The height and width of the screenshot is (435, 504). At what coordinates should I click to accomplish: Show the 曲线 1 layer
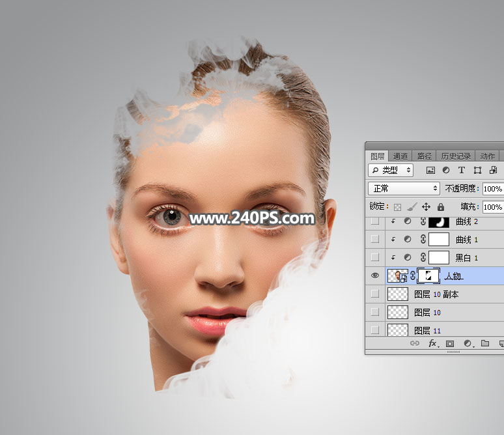click(374, 239)
